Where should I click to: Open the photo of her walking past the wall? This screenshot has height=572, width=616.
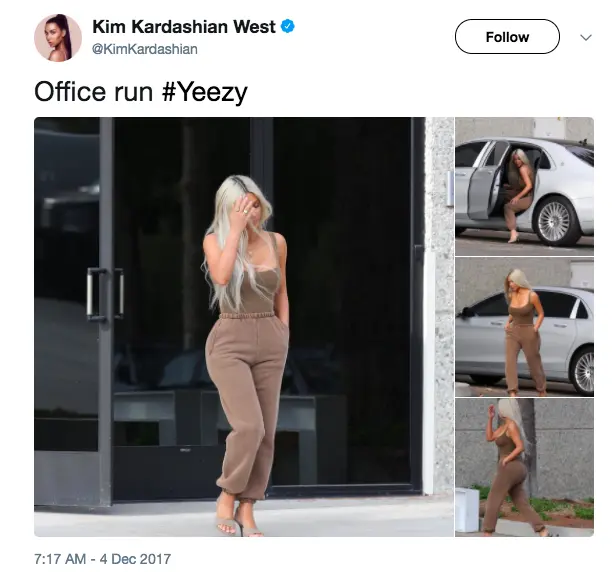coord(524,468)
